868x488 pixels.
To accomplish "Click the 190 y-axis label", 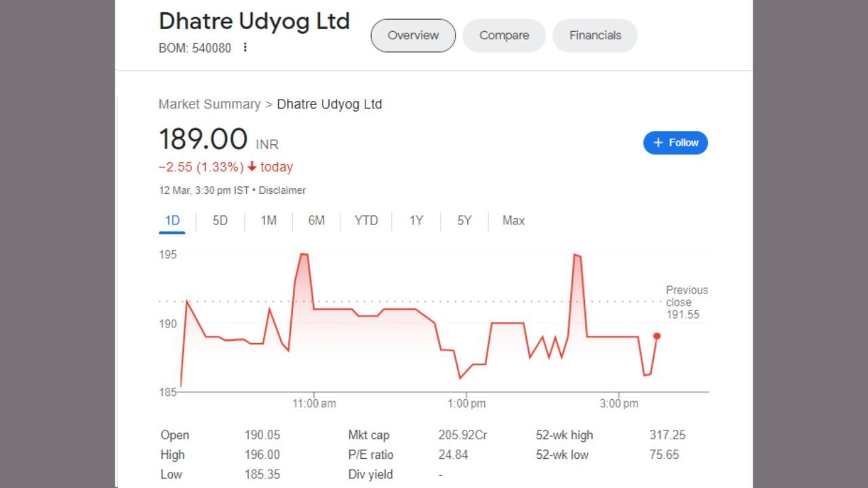I will point(167,324).
